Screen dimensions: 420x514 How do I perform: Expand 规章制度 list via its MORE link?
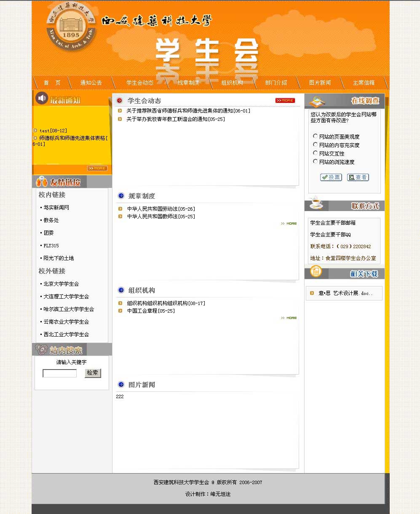click(x=289, y=223)
